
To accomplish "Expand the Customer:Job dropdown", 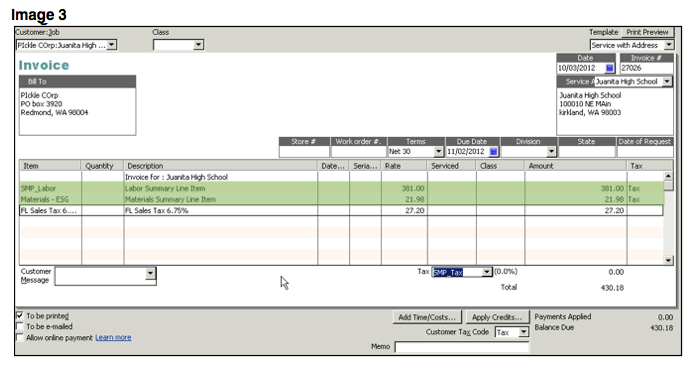I will (x=112, y=45).
